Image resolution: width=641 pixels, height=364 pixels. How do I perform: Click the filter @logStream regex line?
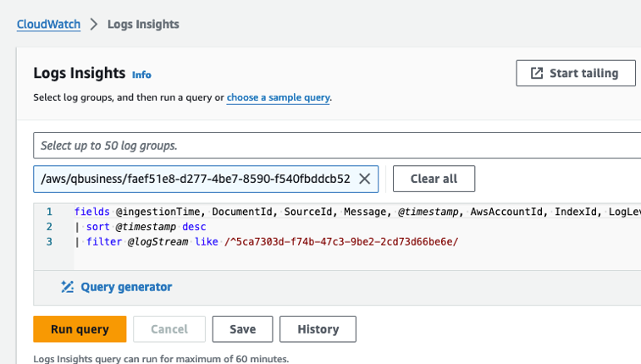(267, 242)
